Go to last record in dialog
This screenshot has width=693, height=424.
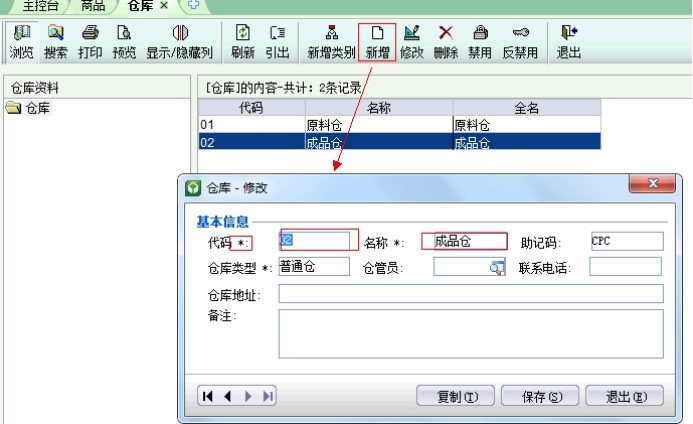[267, 396]
